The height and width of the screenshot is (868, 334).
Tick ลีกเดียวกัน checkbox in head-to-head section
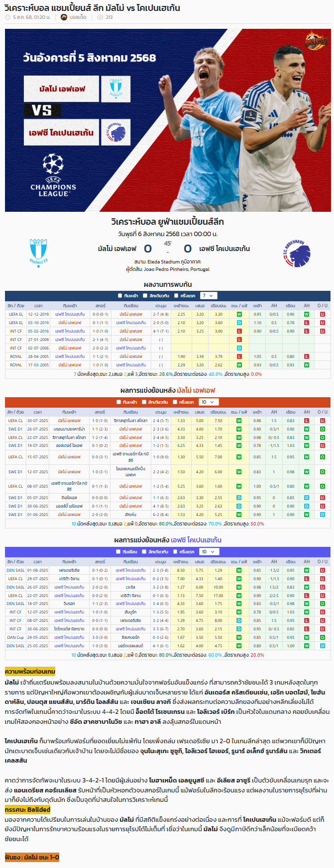click(x=145, y=296)
